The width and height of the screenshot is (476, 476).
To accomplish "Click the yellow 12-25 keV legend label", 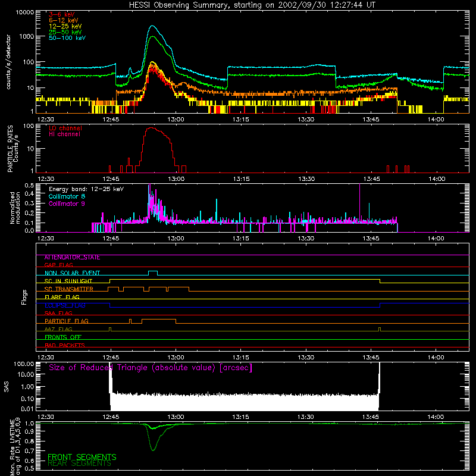I will (65, 26).
